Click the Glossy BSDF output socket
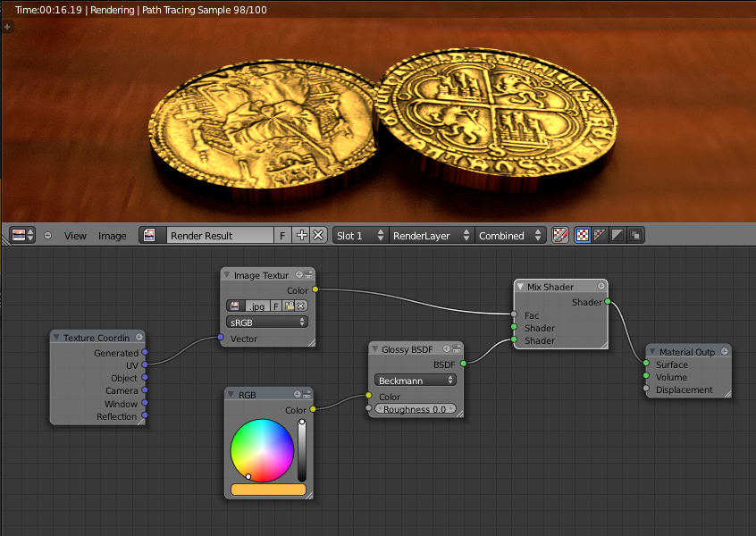Image resolution: width=756 pixels, height=536 pixels. 463,364
